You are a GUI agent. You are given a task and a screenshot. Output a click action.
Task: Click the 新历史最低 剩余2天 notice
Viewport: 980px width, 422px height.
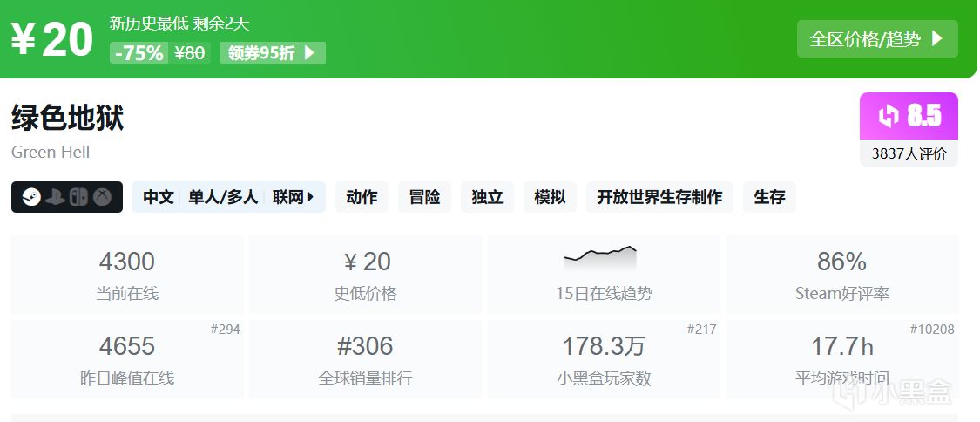pos(179,24)
